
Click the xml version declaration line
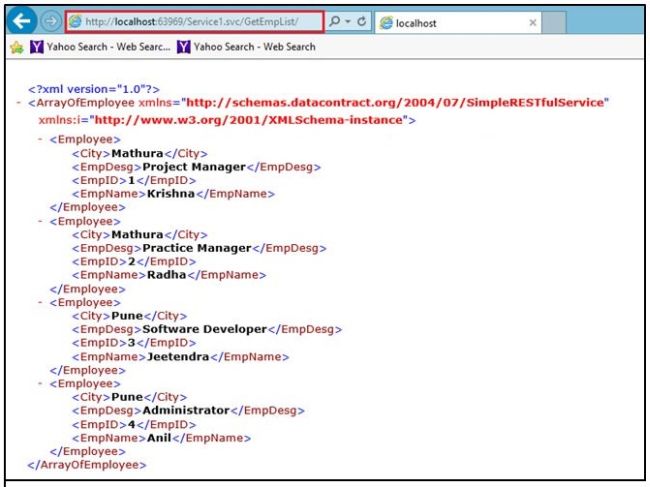[94, 89]
